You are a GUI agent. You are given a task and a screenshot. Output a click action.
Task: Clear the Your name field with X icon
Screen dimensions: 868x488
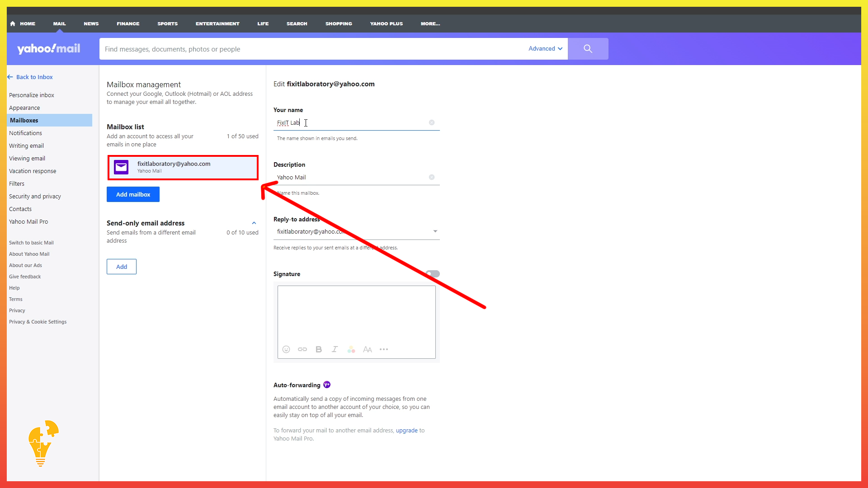(x=432, y=122)
